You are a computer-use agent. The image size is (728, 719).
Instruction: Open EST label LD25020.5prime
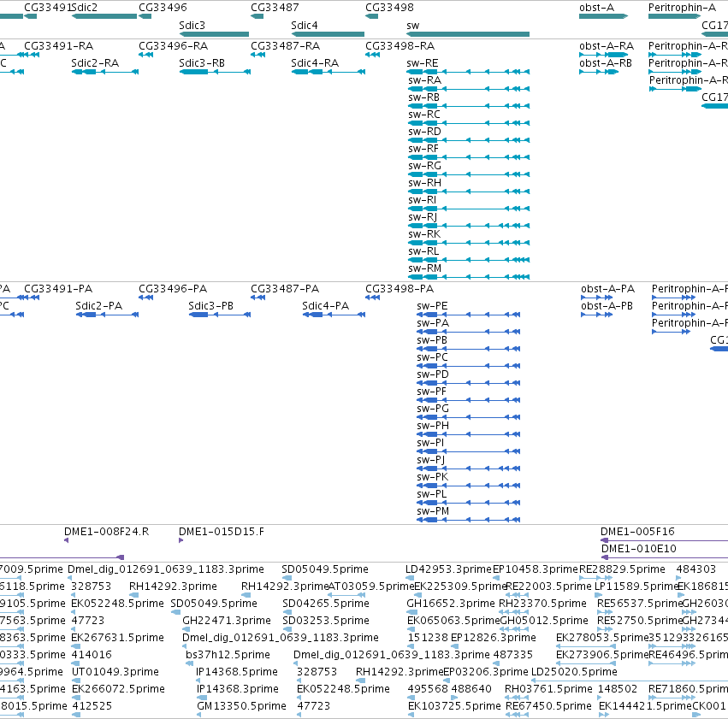(574, 672)
